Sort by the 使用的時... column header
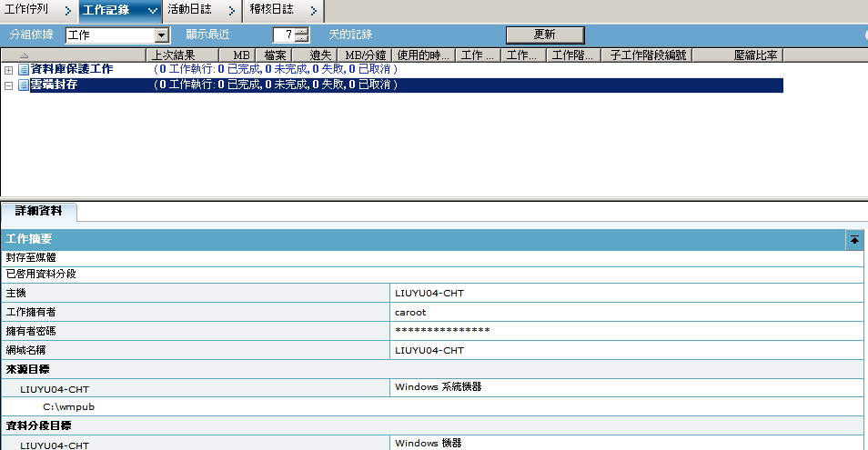The width and height of the screenshot is (868, 450). 423,55
